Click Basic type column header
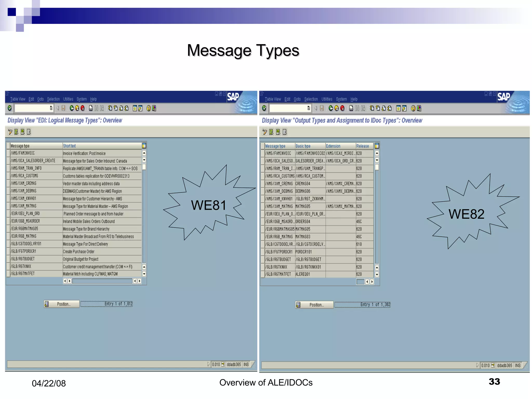The height and width of the screenshot is (399, 532). [310, 146]
